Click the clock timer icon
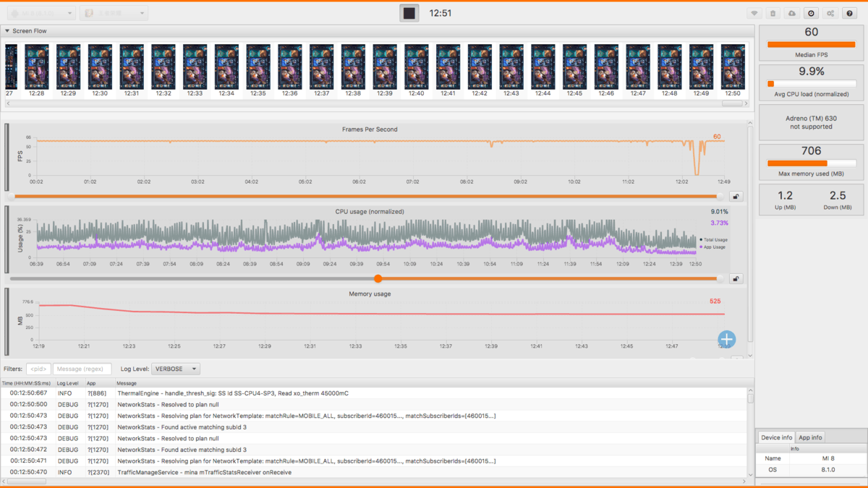The width and height of the screenshot is (868, 488). pos(811,14)
